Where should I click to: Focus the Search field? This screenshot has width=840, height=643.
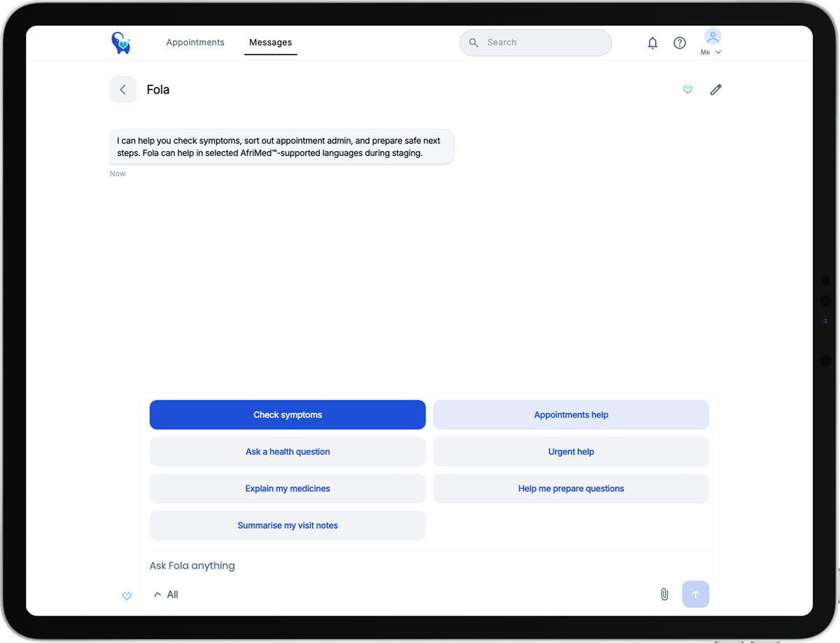(535, 43)
